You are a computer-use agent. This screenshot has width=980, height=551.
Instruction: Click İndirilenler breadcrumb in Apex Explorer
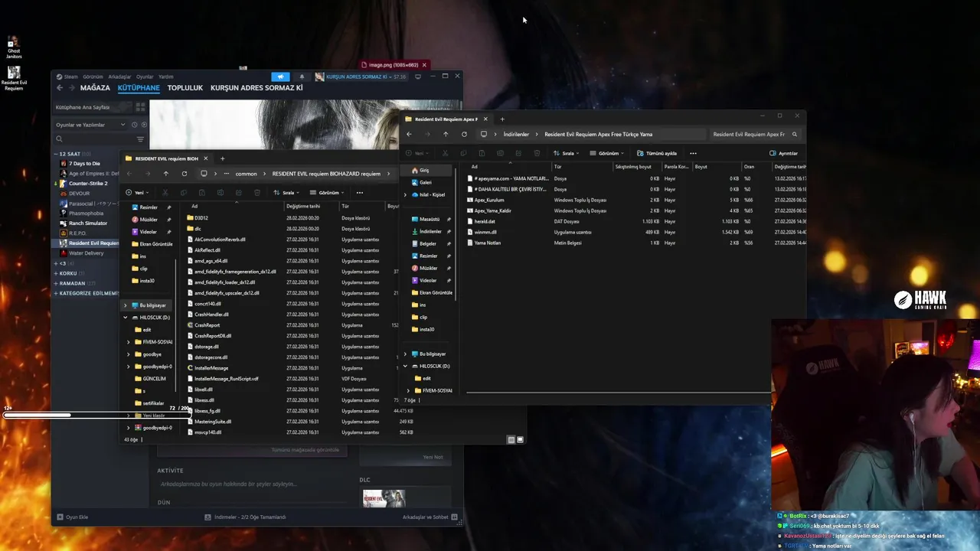[516, 134]
